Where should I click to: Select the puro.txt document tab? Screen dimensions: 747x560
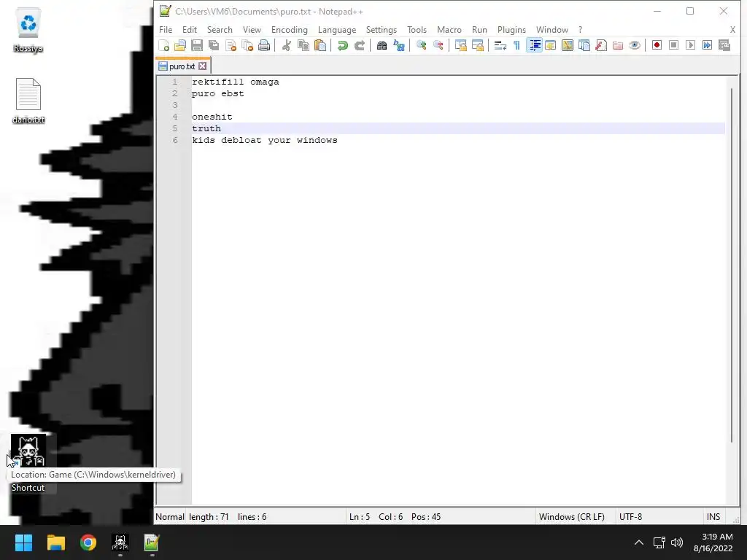pos(182,66)
